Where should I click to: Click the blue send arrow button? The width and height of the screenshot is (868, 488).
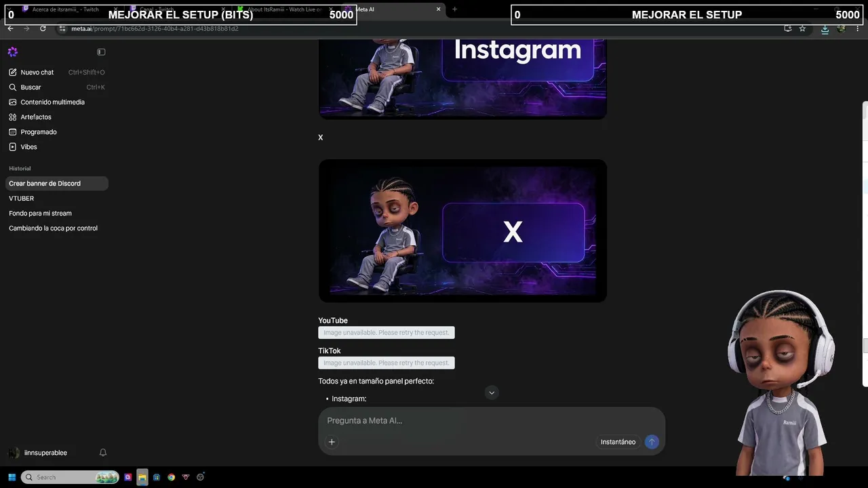coord(652,442)
